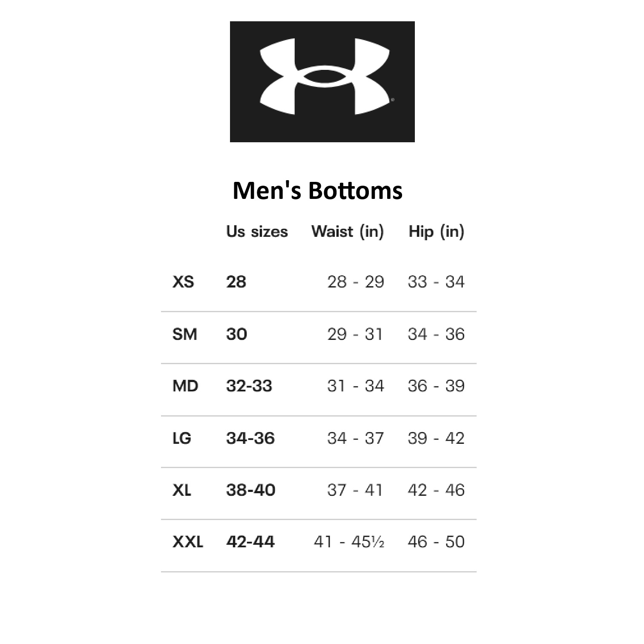Click US size 42-44 cell
The image size is (644, 644).
[x=250, y=542]
